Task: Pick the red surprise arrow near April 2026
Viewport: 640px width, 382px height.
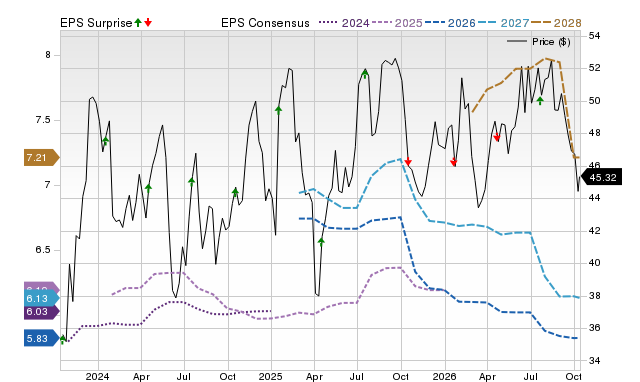Action: (x=497, y=137)
